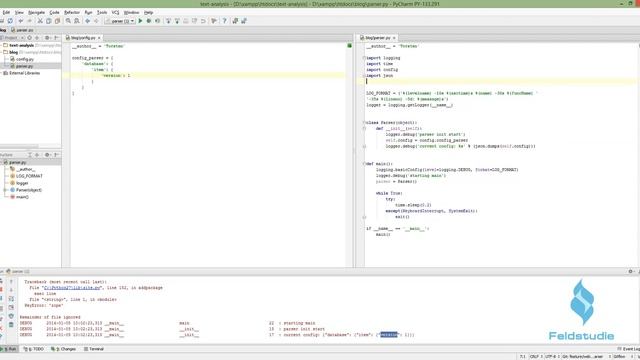Click the Back navigation arrow in toolbar
The image size is (640, 360).
(x=87, y=21)
